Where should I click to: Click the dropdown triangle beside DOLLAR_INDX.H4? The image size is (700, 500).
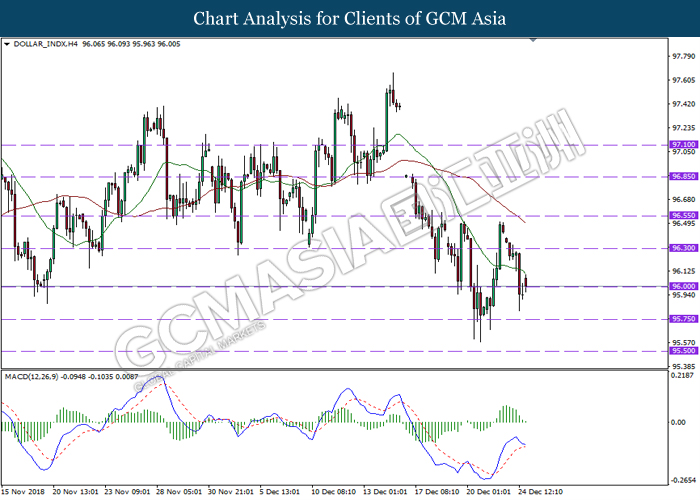pyautogui.click(x=7, y=44)
